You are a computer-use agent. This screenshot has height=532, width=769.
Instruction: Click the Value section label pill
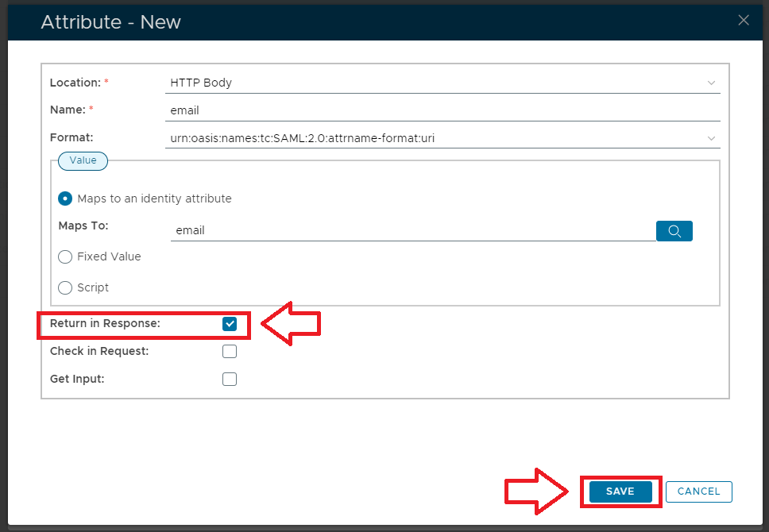[83, 160]
